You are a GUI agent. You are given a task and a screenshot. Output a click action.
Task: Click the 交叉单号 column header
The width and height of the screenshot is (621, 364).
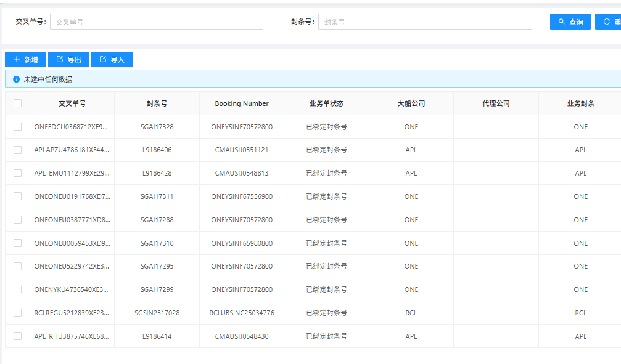[72, 103]
